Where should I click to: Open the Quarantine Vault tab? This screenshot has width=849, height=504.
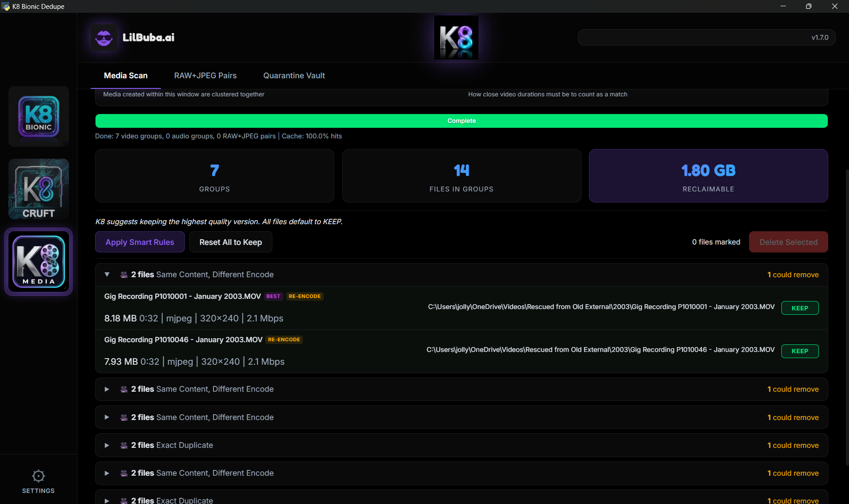[294, 76]
